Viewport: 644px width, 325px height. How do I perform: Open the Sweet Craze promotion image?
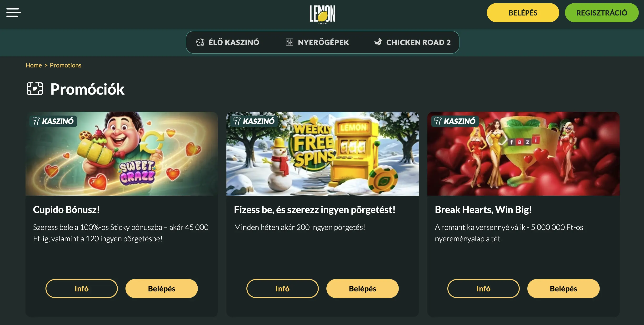coord(121,154)
